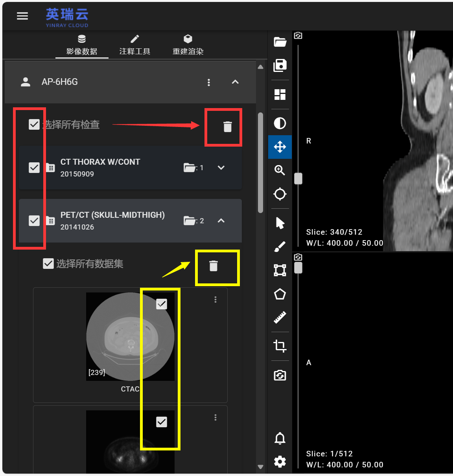This screenshot has height=476, width=453.
Task: Click the scroll down arrow of data panel
Action: [260, 467]
